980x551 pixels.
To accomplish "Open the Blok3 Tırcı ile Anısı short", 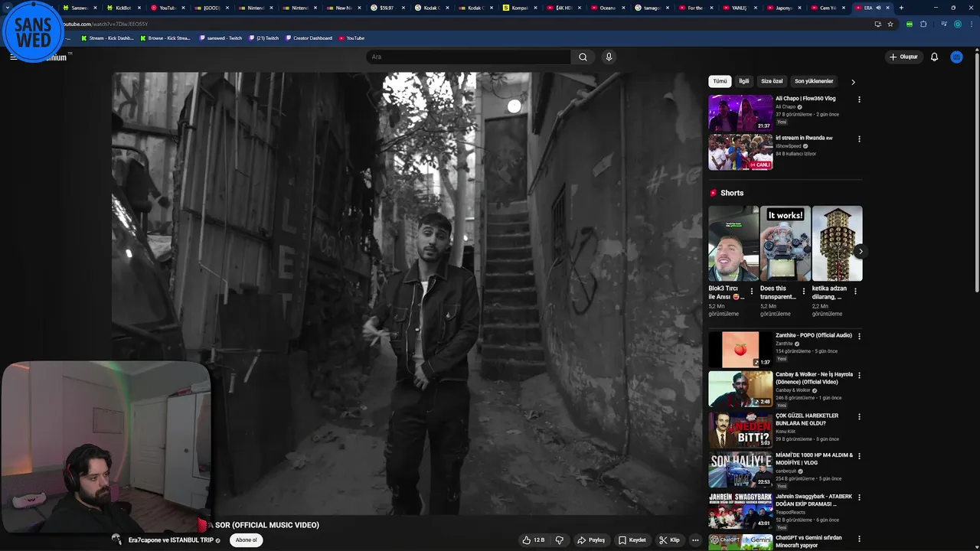I will (733, 243).
